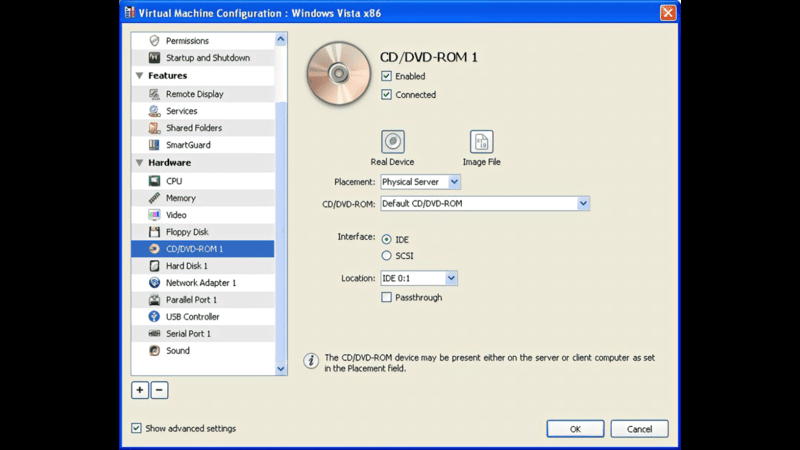The width and height of the screenshot is (800, 450).
Task: Click the Hard Disk 1 icon
Action: pyautogui.click(x=154, y=266)
